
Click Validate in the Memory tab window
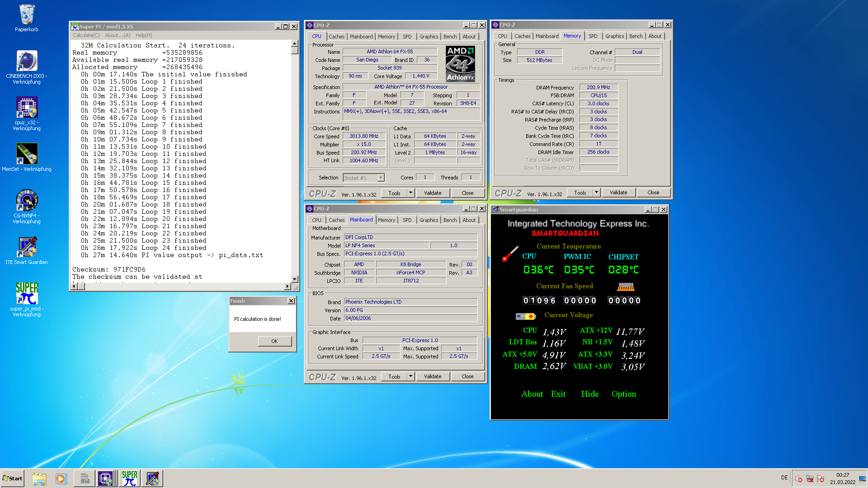point(618,192)
